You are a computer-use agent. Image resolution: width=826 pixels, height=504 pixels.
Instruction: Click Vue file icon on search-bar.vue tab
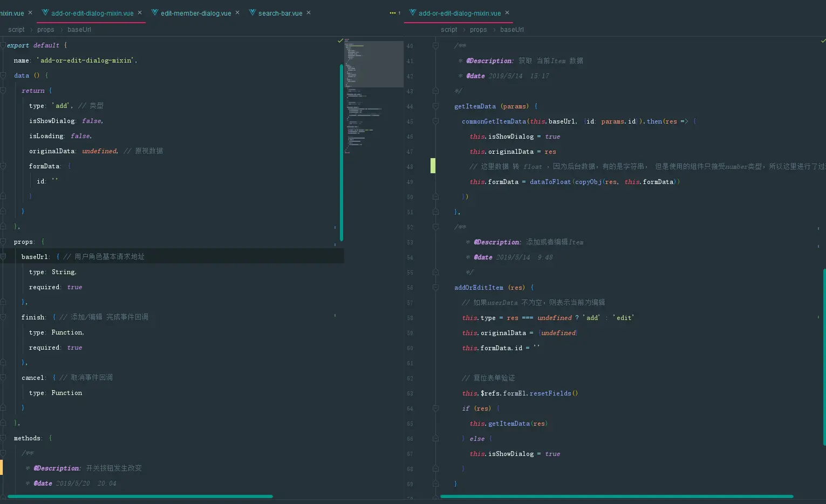(x=252, y=12)
